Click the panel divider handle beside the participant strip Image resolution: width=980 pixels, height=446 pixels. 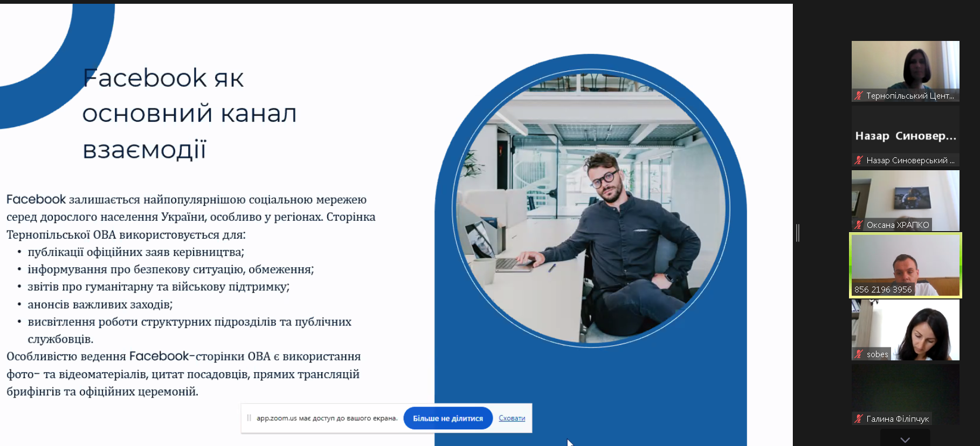[x=798, y=233]
